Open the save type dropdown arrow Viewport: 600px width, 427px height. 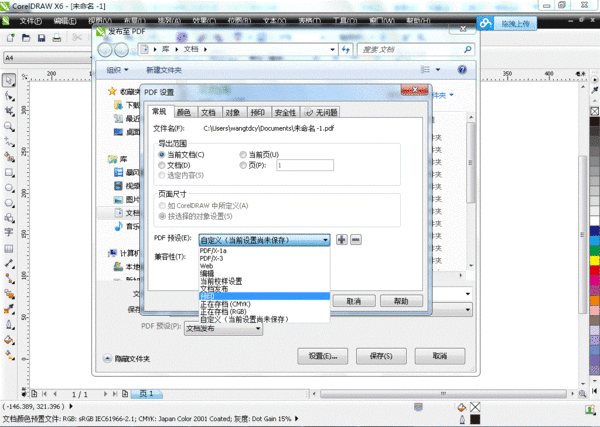pos(468,310)
